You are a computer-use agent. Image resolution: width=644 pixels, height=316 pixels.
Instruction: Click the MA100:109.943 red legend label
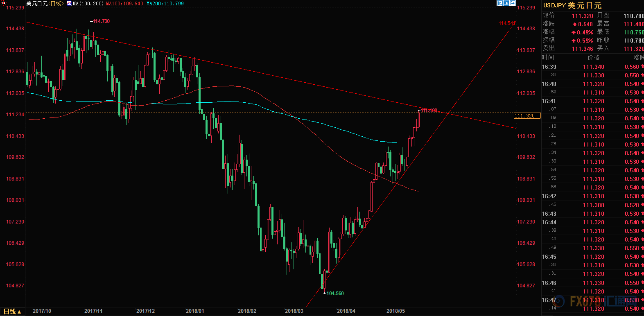coord(124,3)
